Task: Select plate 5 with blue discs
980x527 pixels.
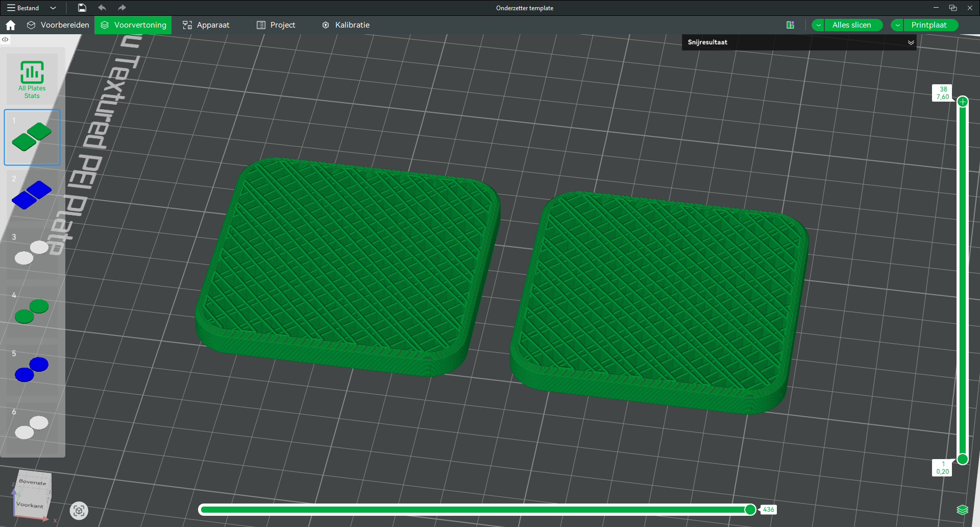Action: (x=32, y=369)
